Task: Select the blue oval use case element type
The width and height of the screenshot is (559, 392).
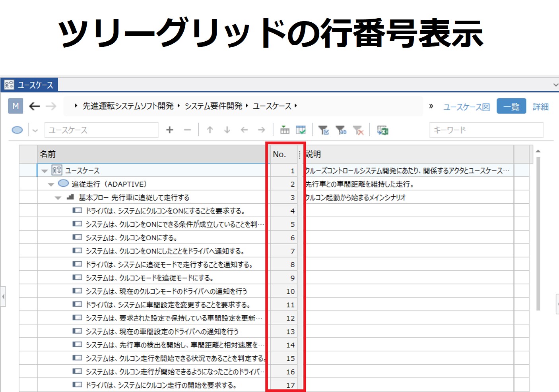Action: click(x=17, y=130)
